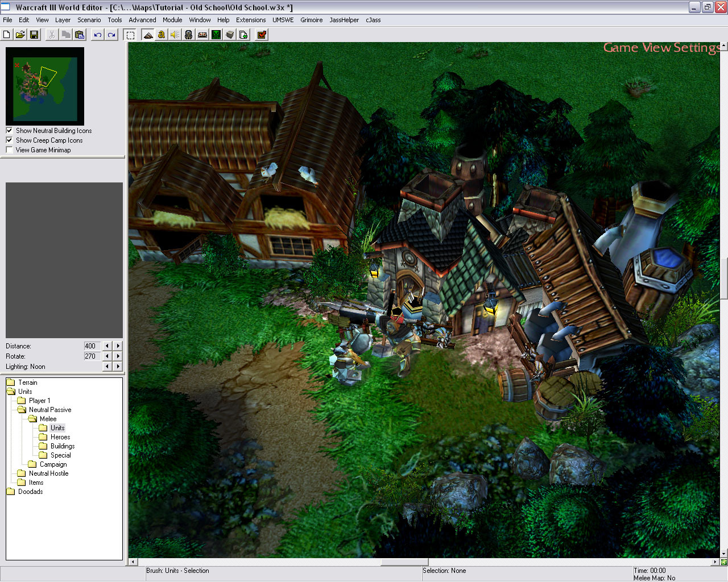Open the UMSWE menu
The width and height of the screenshot is (728, 582).
coord(283,20)
